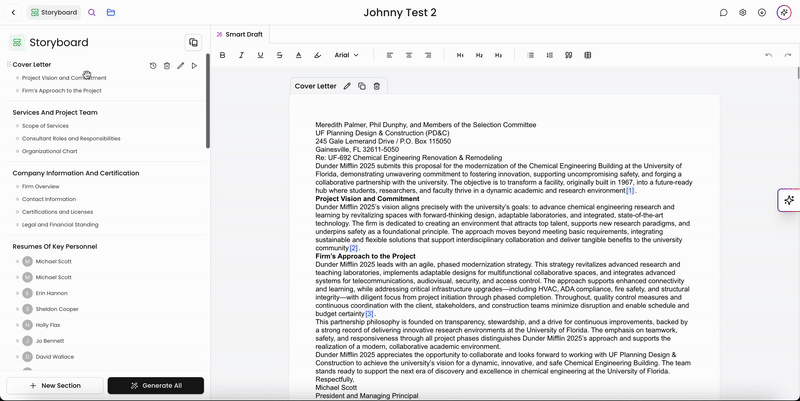The image size is (800, 401).
Task: Edit Cover Letter section with pencil icon
Action: pyautogui.click(x=181, y=66)
